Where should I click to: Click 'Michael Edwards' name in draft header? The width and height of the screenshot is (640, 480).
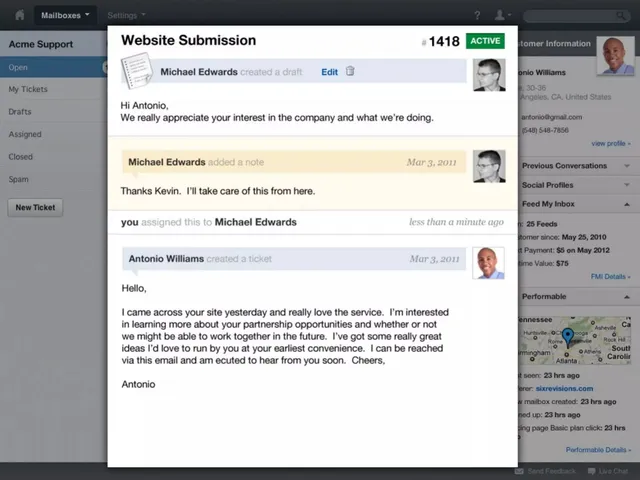(199, 72)
